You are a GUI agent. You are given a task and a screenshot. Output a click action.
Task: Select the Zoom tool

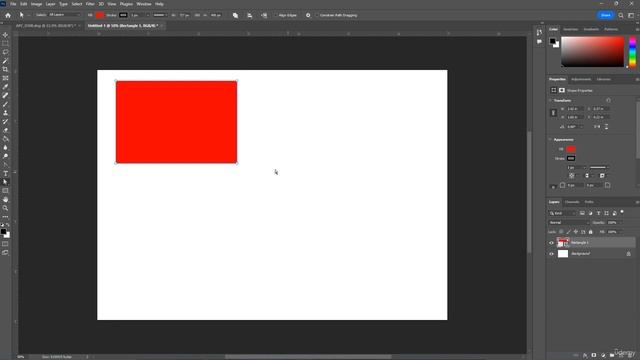(x=5, y=208)
